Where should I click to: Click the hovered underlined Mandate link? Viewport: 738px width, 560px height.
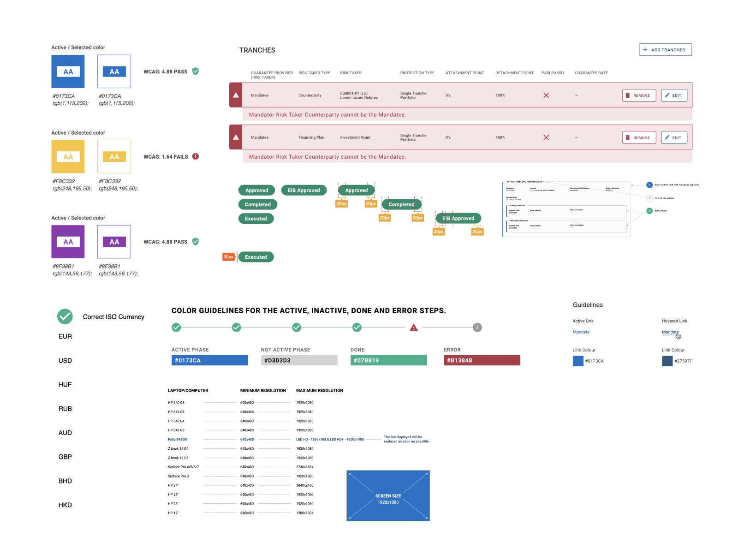pos(670,332)
